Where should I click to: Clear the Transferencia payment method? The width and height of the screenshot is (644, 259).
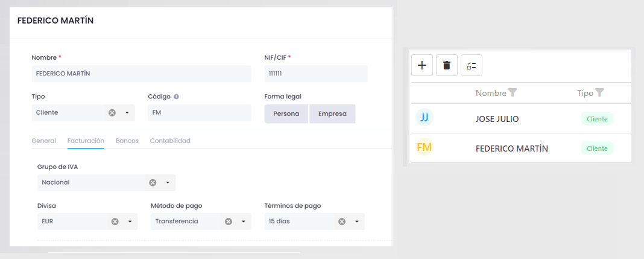click(229, 222)
